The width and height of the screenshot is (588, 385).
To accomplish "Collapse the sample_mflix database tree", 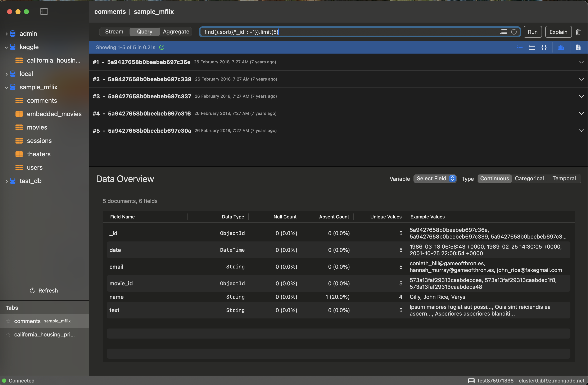I will click(6, 87).
